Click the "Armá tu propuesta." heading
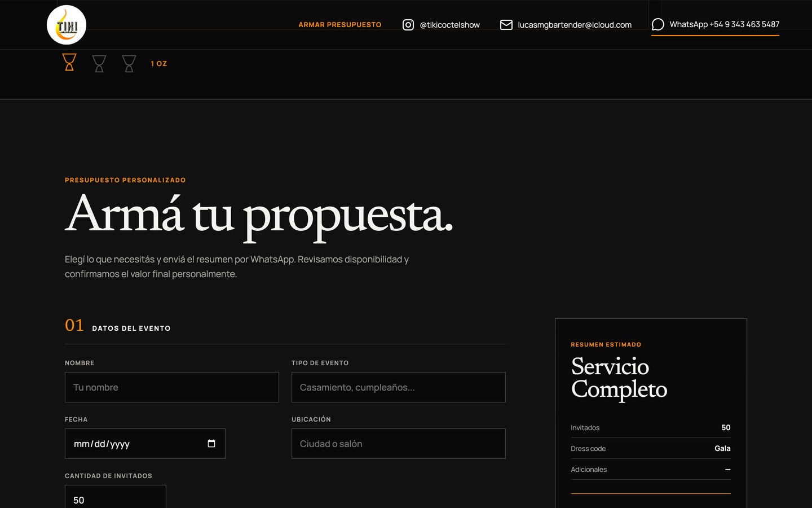 259,217
